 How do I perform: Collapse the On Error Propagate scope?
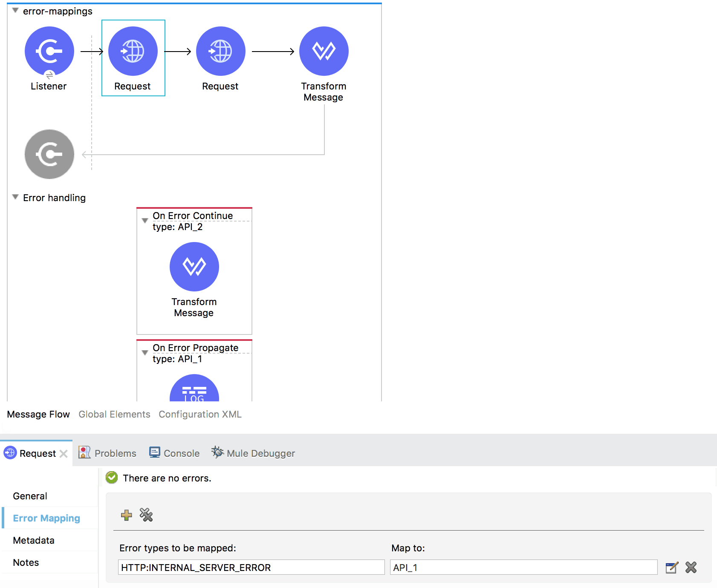[145, 353]
